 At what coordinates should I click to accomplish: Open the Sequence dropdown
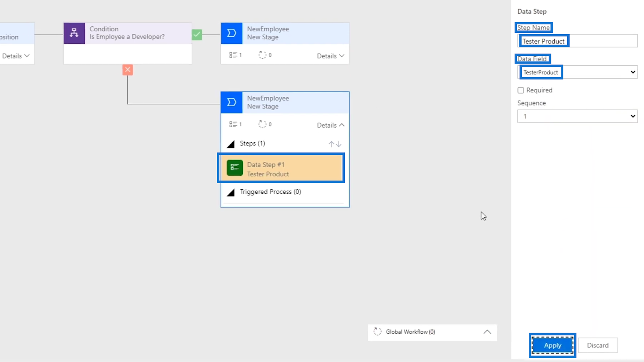577,116
